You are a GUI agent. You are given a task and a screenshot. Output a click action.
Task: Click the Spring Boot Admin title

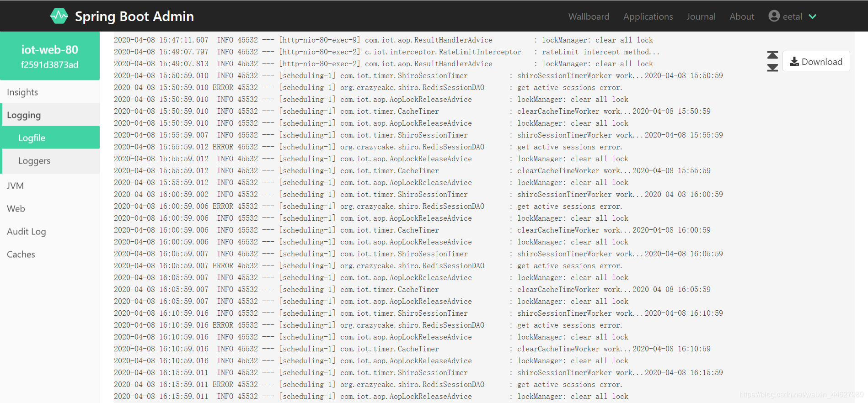click(x=134, y=16)
